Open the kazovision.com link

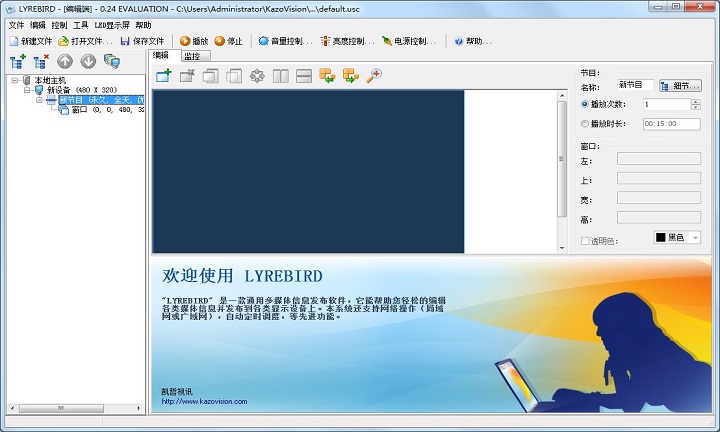click(x=204, y=401)
